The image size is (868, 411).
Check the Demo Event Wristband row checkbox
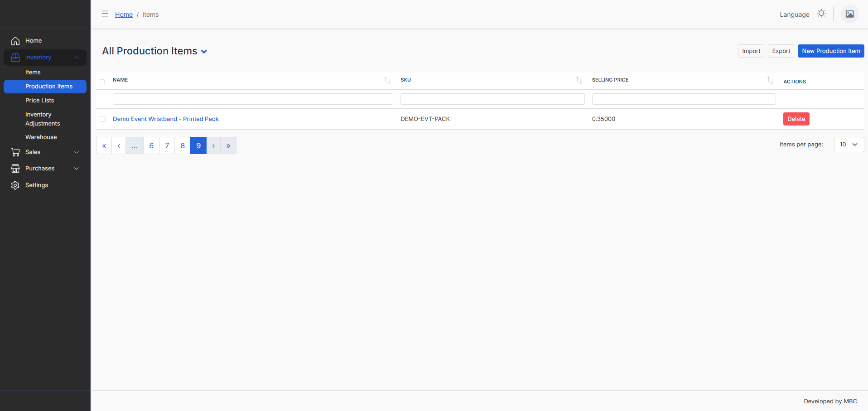102,119
